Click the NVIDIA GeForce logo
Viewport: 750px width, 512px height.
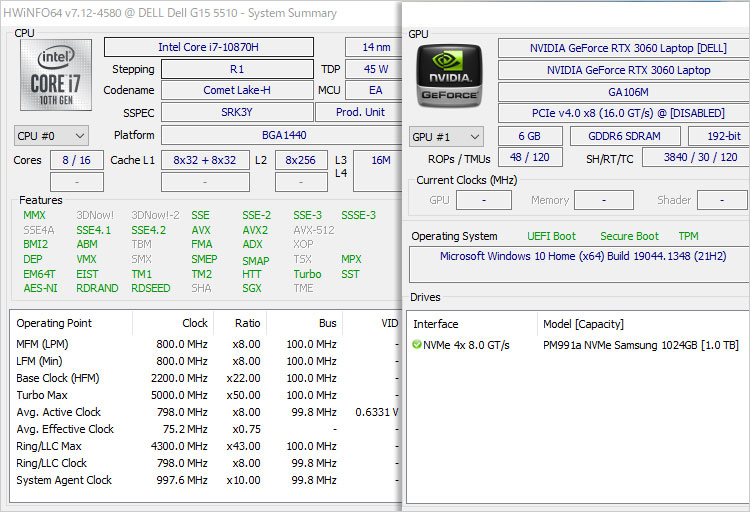[449, 76]
